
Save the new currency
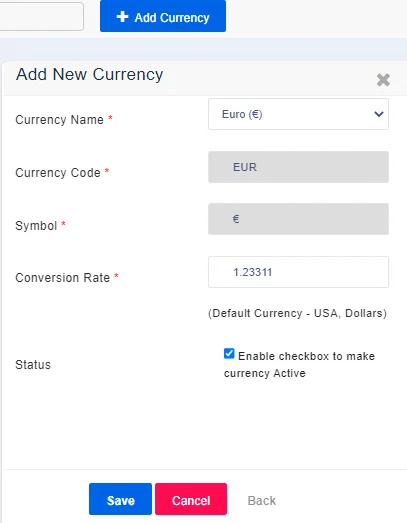click(120, 499)
